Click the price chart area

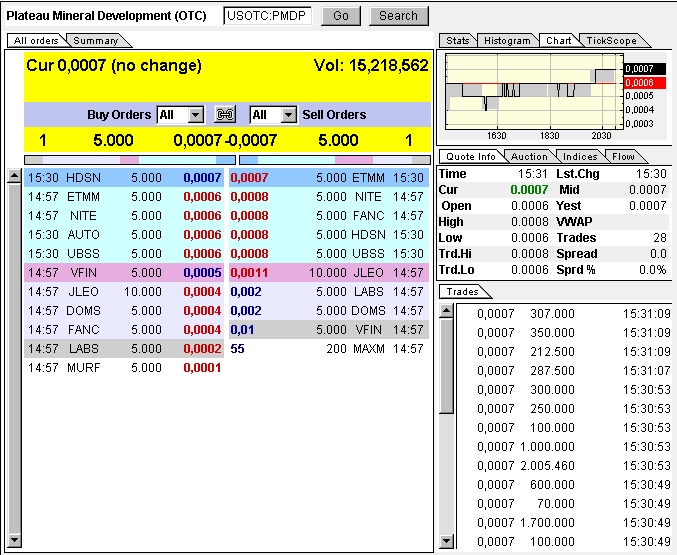point(530,90)
